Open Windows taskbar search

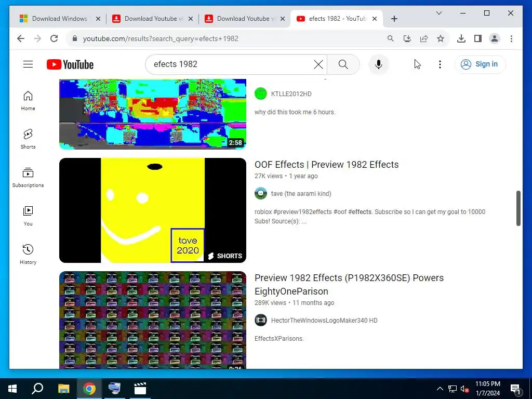tap(37, 389)
